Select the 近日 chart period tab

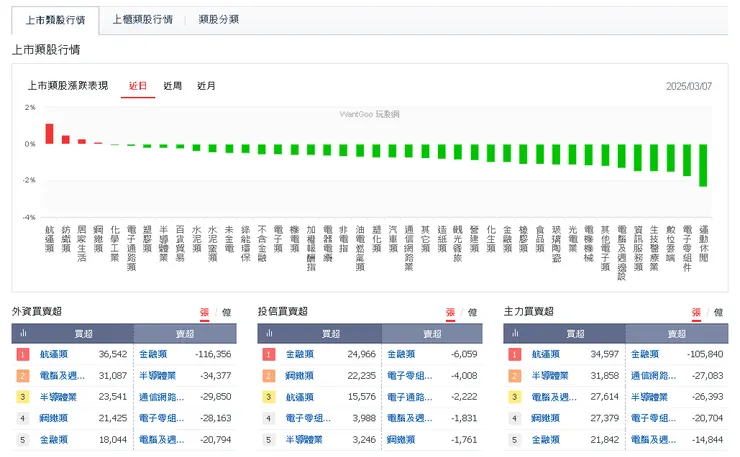[x=138, y=86]
